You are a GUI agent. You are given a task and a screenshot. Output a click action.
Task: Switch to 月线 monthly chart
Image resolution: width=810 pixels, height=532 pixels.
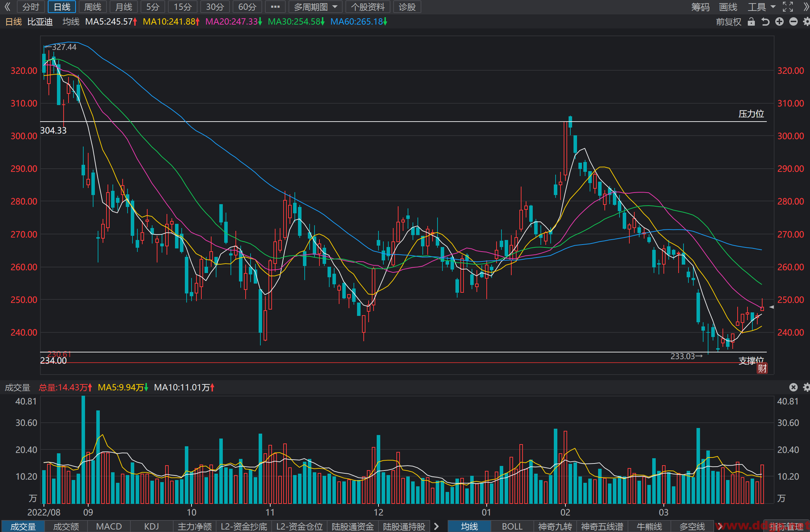pos(124,7)
